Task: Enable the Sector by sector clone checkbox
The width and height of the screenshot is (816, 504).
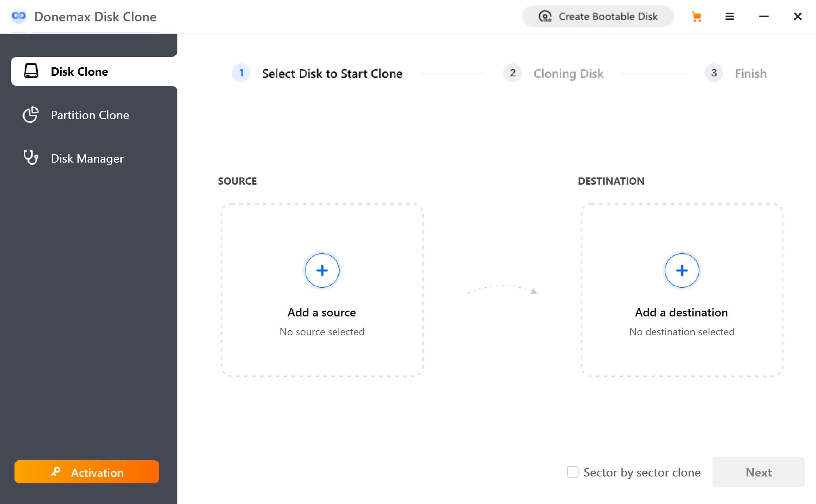Action: [x=572, y=472]
